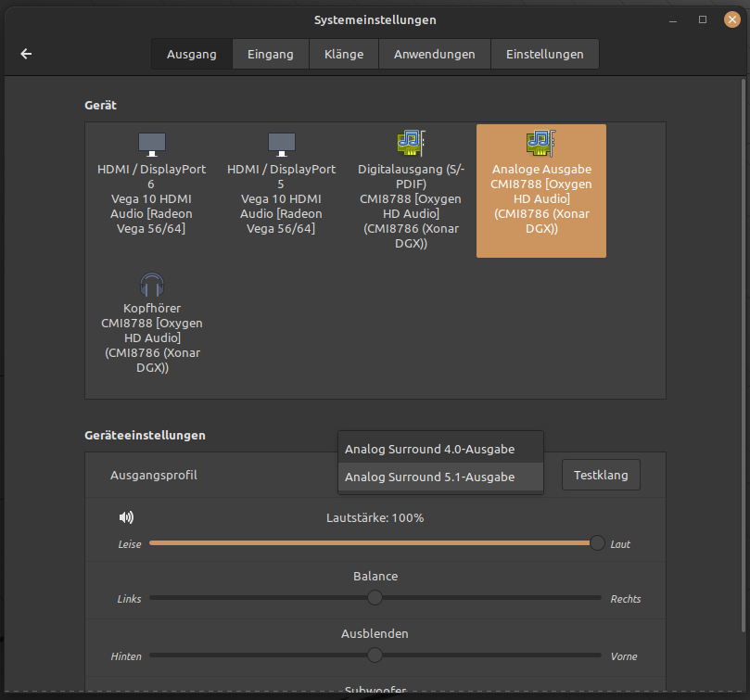750x700 pixels.
Task: Click the Ausgangsprofil label
Action: pyautogui.click(x=154, y=475)
